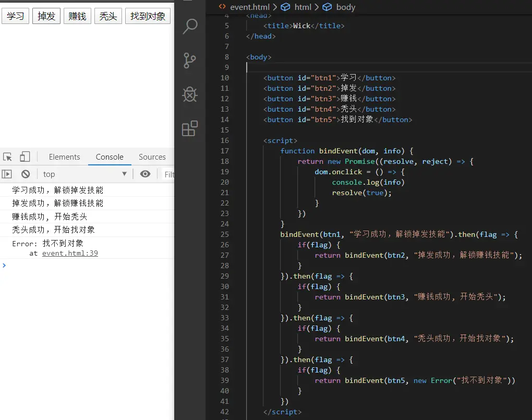Screen dimensions: 532x420
Task: Switch to Sources tab in DevTools
Action: tap(152, 157)
